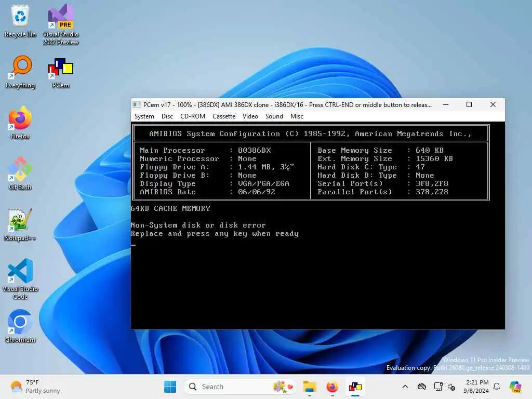The height and width of the screenshot is (399, 532).
Task: Show hidden system tray icons chevron
Action: (405, 387)
